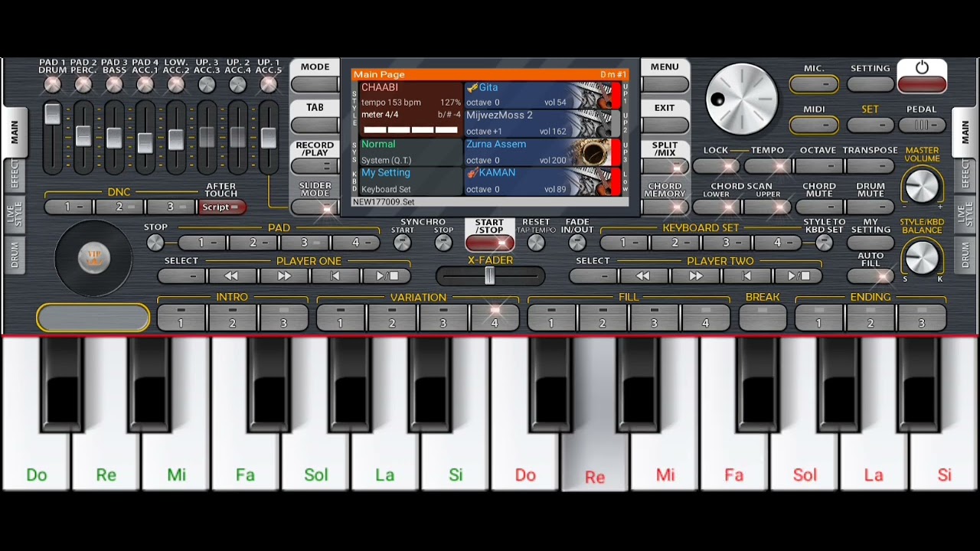The image size is (980, 551).
Task: Click Player One rewind button
Action: point(231,276)
